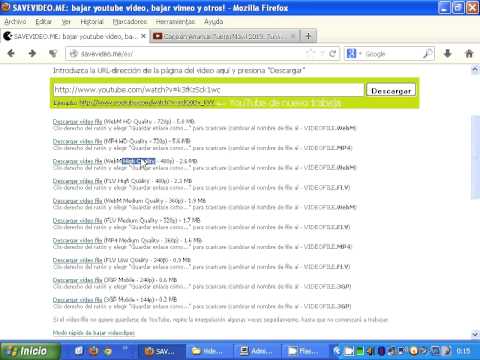480x360 pixels.
Task: Open the URL history dropdown arrow
Action: (322, 53)
